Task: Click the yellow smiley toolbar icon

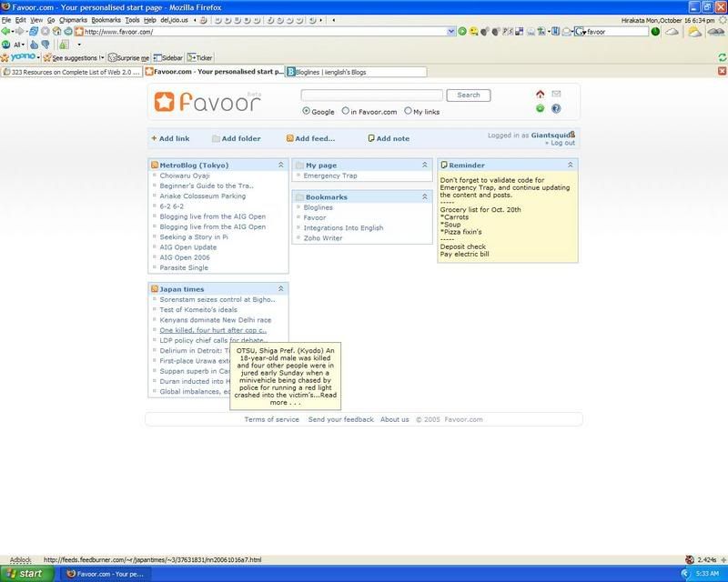Action: [473, 32]
